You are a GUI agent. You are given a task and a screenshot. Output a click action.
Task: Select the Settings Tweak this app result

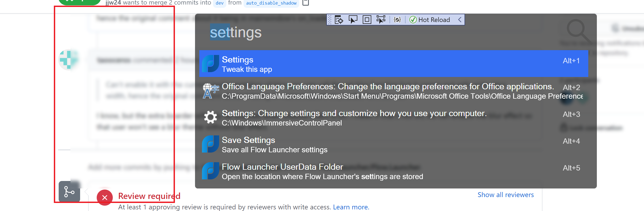394,64
